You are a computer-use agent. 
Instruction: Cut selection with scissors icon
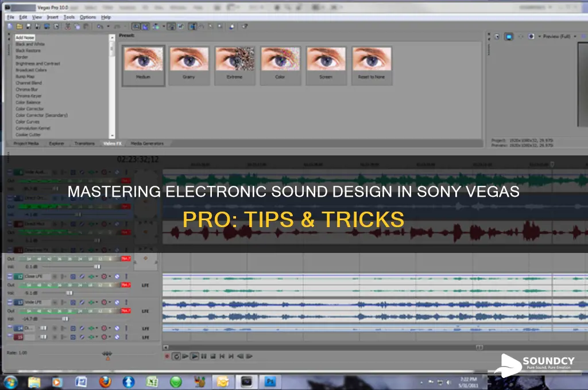68,26
